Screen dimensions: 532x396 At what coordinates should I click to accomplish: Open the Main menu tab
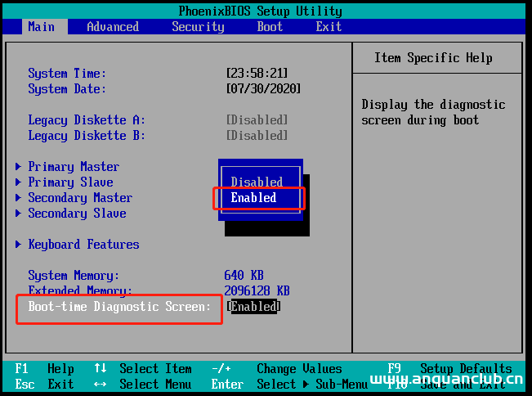[41, 27]
